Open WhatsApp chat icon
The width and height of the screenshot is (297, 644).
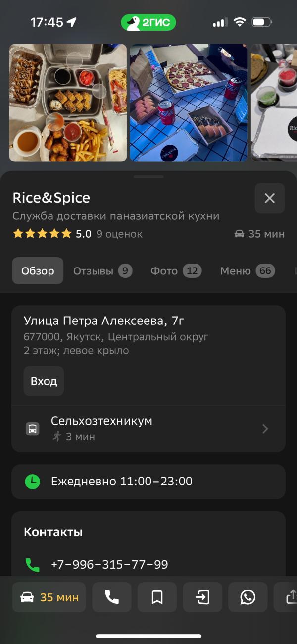coord(247,597)
